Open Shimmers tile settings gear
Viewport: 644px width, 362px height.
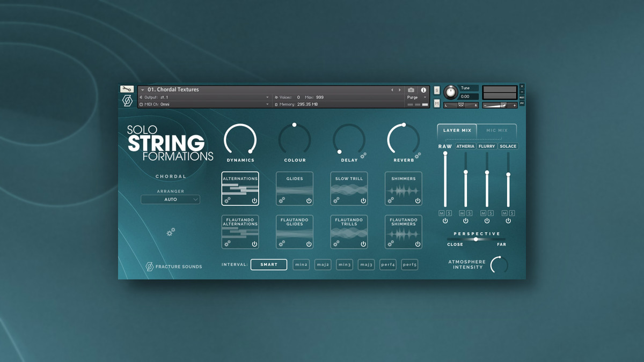point(391,200)
